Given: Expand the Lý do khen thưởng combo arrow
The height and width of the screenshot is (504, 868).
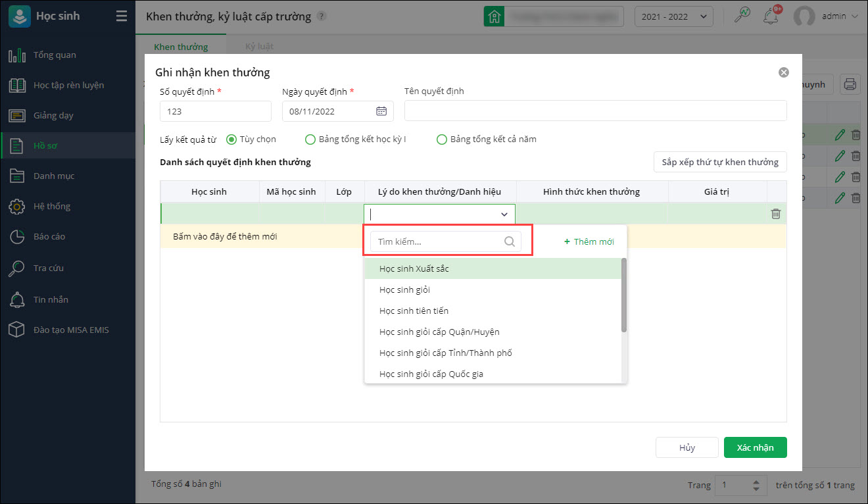Looking at the screenshot, I should (504, 214).
